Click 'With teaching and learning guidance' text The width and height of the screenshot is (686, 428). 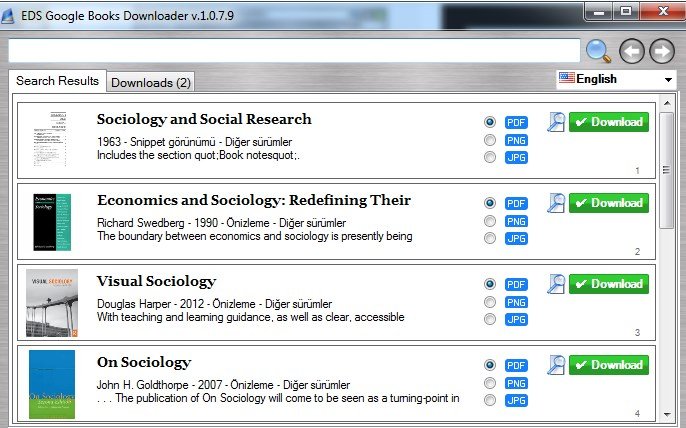coord(184,317)
